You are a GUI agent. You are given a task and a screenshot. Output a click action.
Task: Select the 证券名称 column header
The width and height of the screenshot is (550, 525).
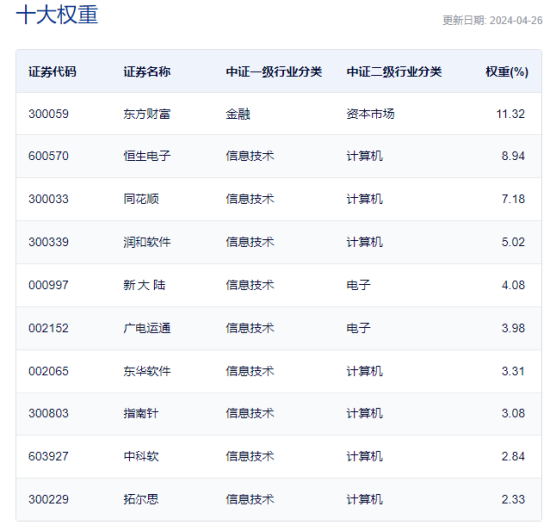(x=147, y=72)
